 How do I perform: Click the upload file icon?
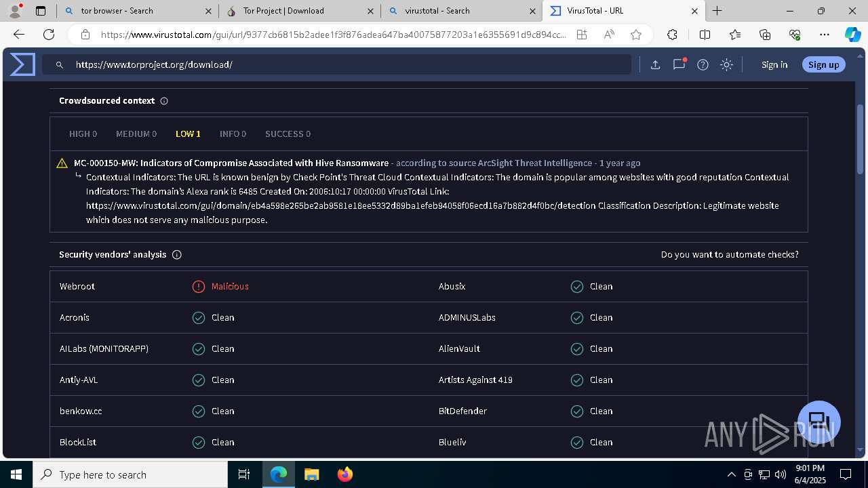[x=655, y=64]
